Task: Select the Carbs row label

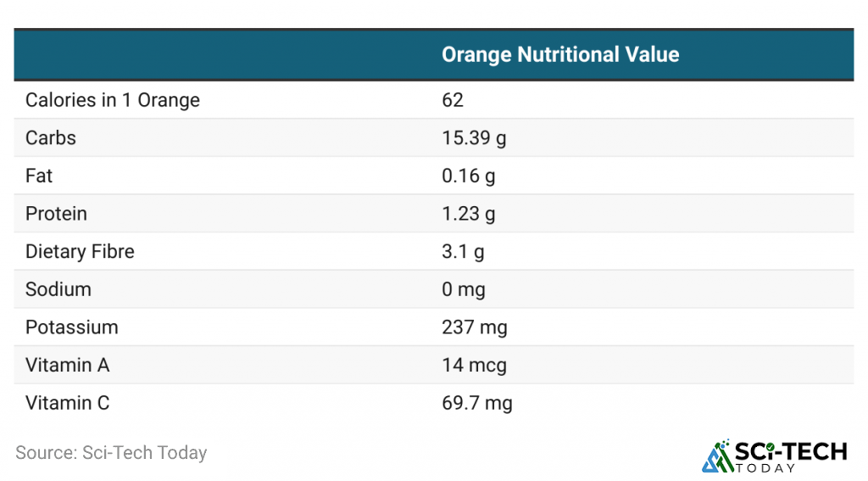Action: 51,138
